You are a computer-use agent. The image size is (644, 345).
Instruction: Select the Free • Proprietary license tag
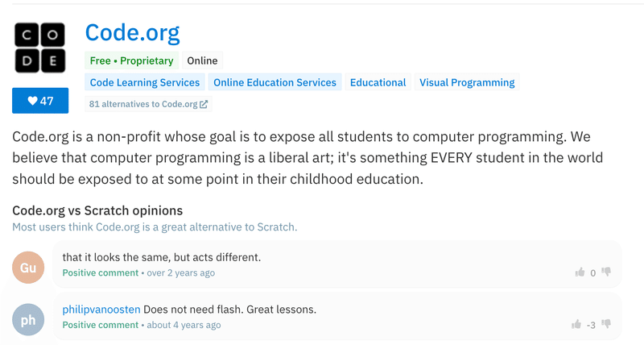click(131, 60)
